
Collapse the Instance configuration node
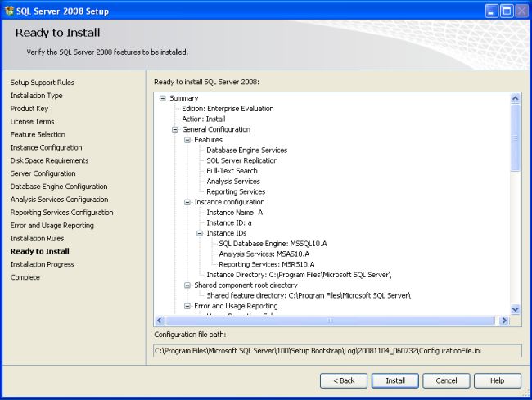(x=187, y=202)
